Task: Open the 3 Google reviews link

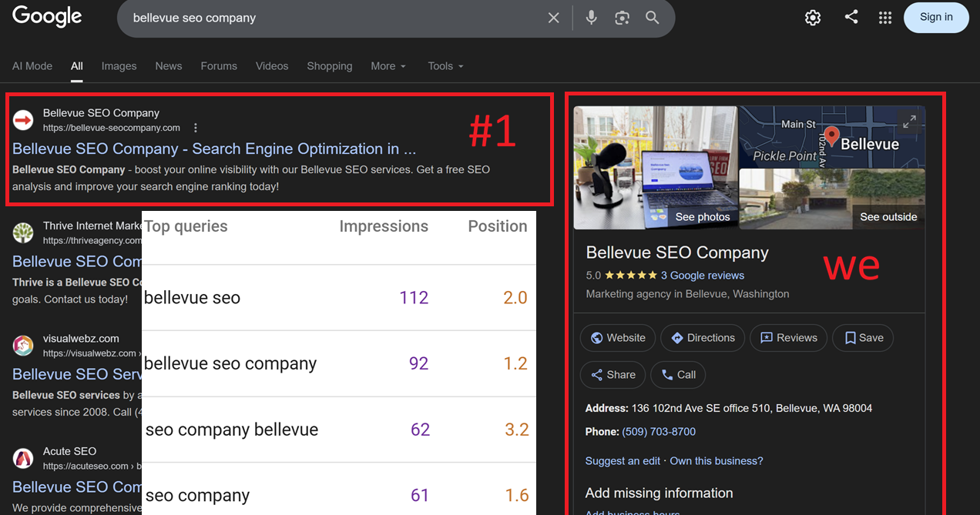Action: pyautogui.click(x=703, y=275)
